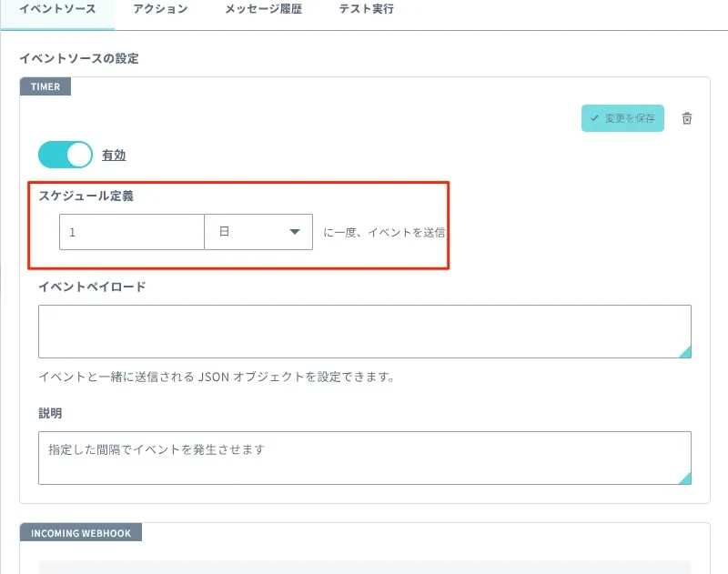The height and width of the screenshot is (574, 728).
Task: Click the dropdown arrow next to 日
Action: pos(294,232)
